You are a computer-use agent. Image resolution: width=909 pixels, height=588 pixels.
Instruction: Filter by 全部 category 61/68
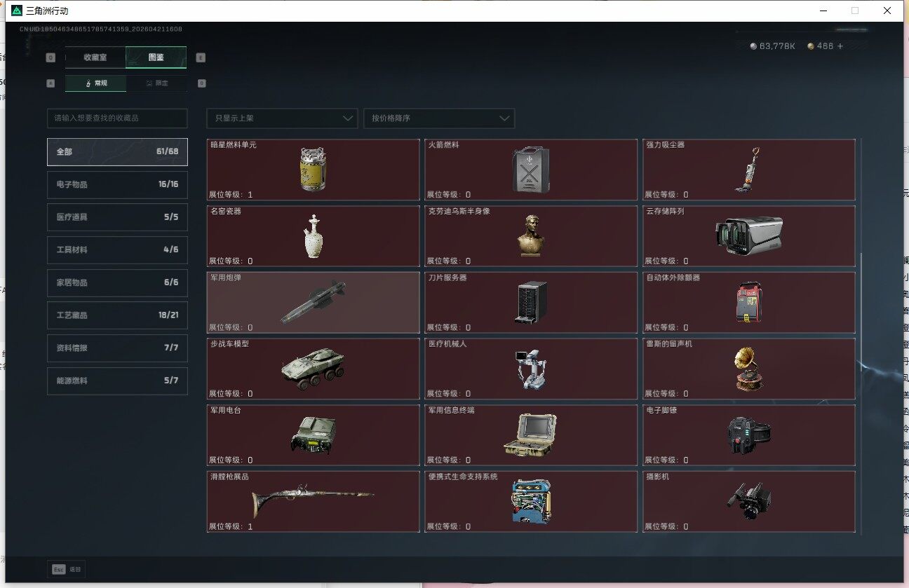click(x=117, y=151)
